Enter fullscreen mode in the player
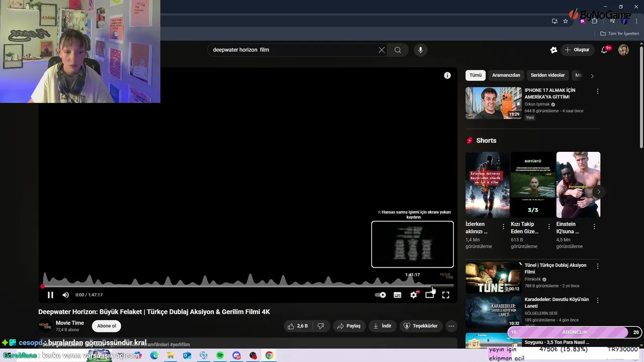This screenshot has width=644, height=362. pos(446,295)
